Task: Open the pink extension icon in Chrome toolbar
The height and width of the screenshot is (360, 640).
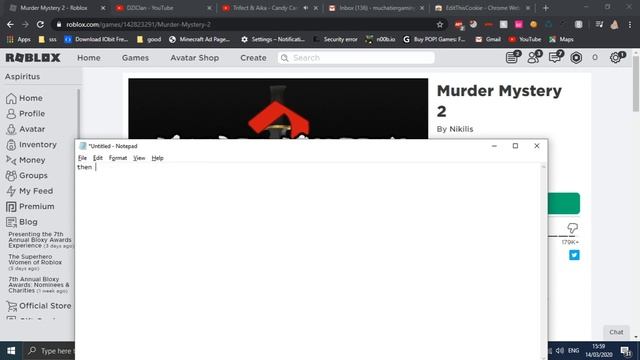Action: click(518, 24)
